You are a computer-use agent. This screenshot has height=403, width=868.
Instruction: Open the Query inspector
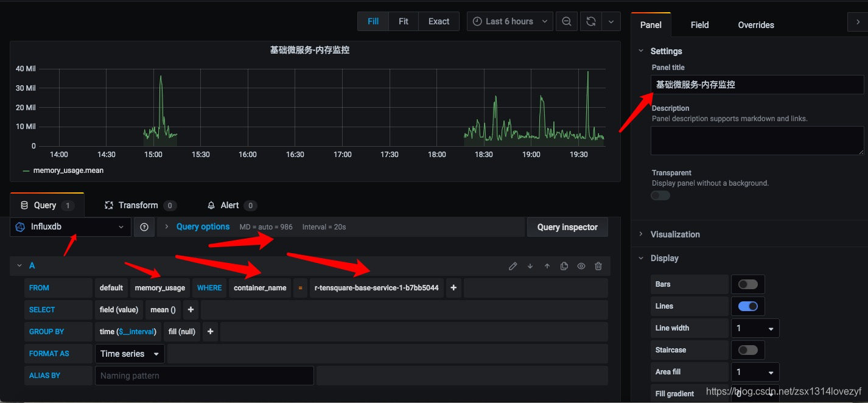coord(567,227)
